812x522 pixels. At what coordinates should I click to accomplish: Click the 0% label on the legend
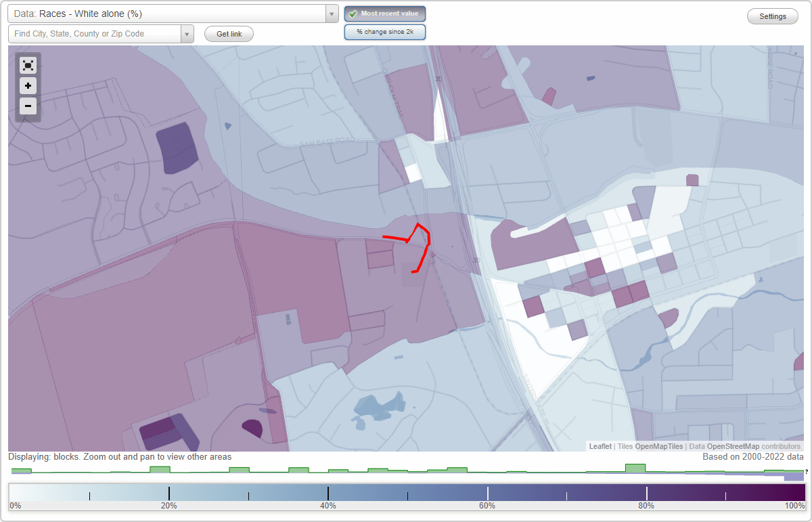[x=16, y=506]
